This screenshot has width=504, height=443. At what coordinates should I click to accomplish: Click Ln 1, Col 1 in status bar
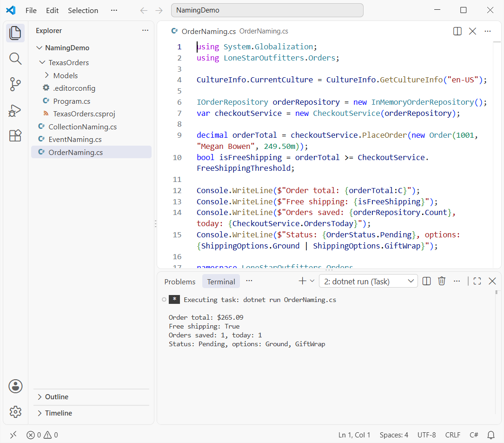click(x=354, y=435)
